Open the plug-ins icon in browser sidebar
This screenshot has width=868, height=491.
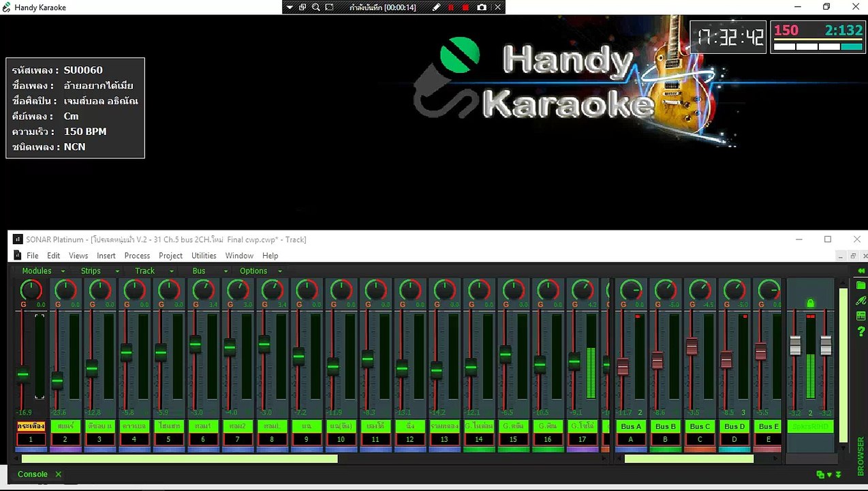(861, 300)
